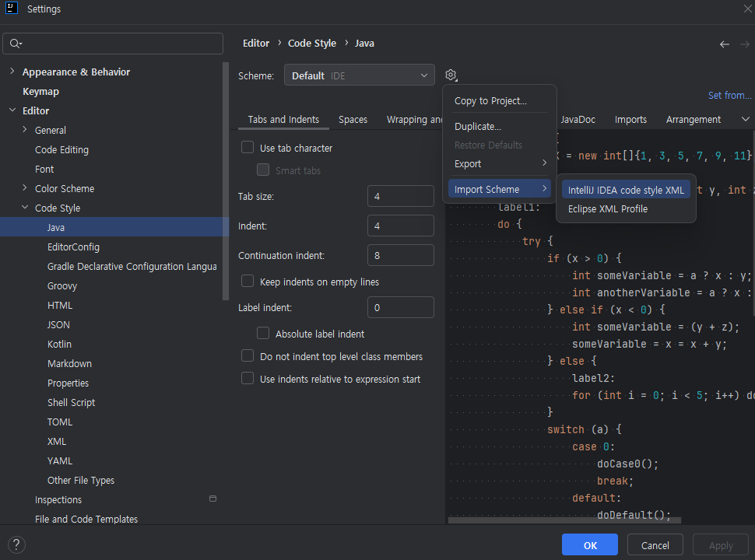Viewport: 755px width, 560px height.
Task: Select Code Editing in the tree
Action: 61,149
